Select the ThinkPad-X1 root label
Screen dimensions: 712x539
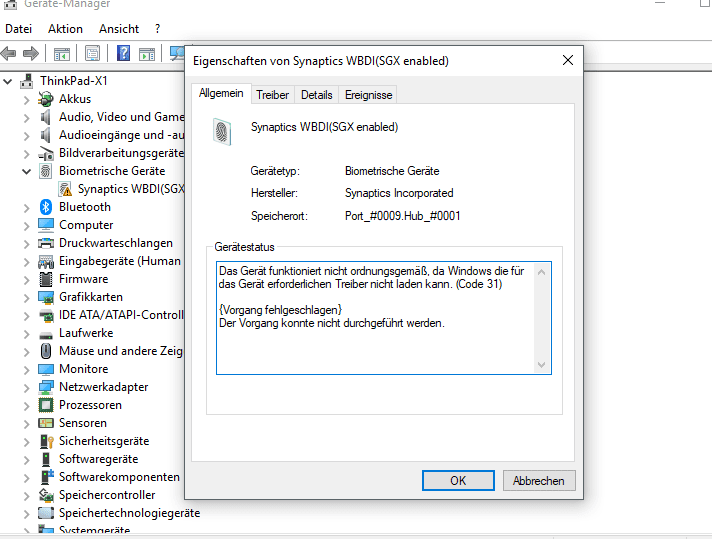(74, 81)
